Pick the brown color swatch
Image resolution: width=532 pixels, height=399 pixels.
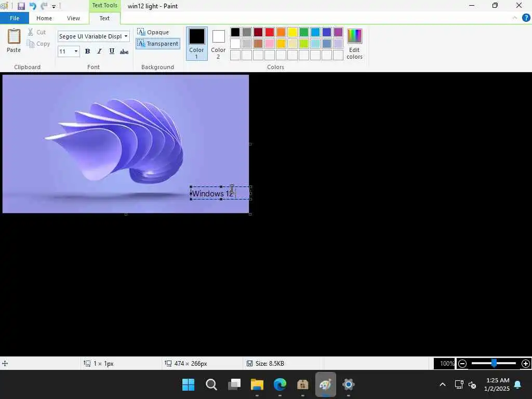tap(258, 44)
